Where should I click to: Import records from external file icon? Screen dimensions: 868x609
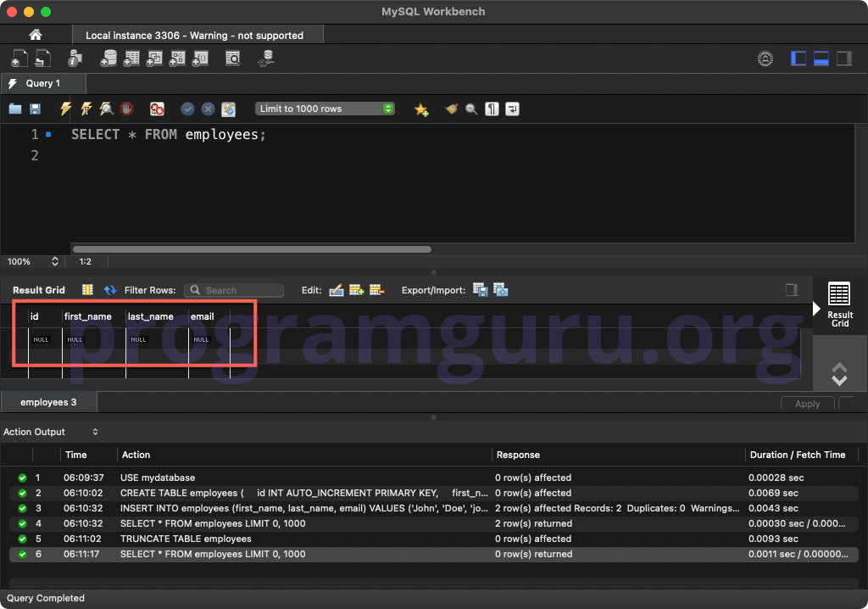click(500, 290)
